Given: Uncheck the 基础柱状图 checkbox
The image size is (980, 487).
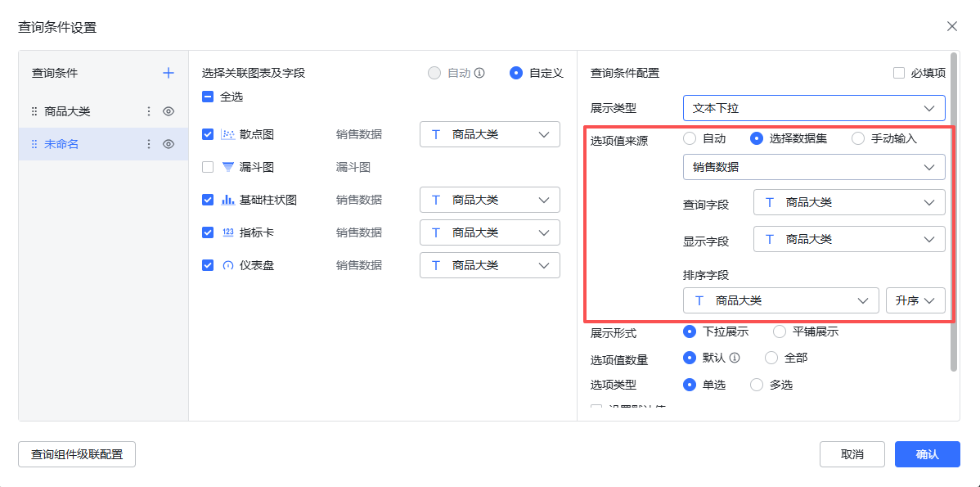Looking at the screenshot, I should pos(208,200).
